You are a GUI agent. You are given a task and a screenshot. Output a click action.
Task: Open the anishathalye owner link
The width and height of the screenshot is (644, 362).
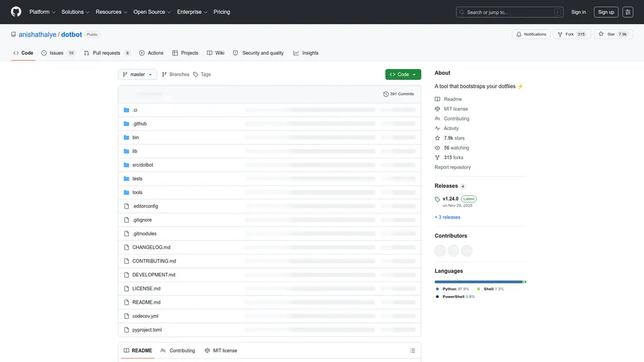point(37,35)
